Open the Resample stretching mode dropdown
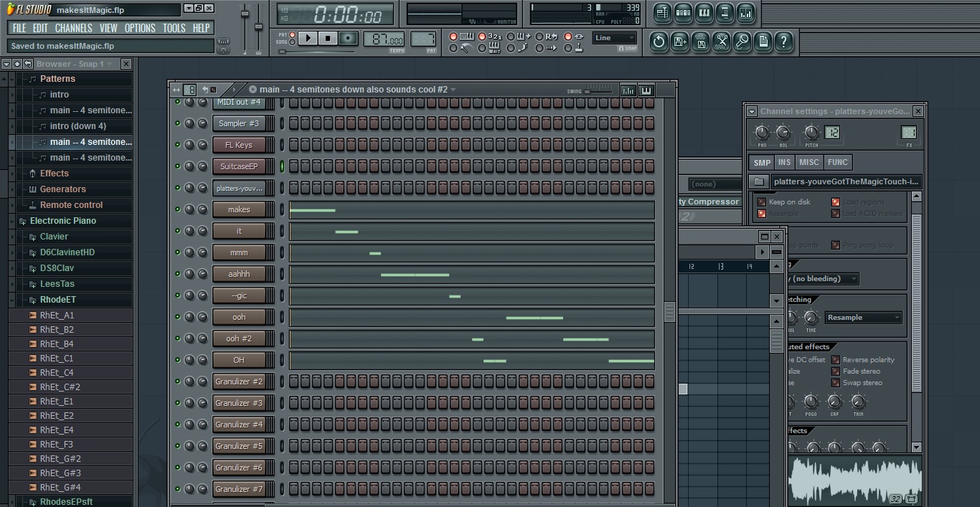980x507 pixels. click(x=863, y=318)
